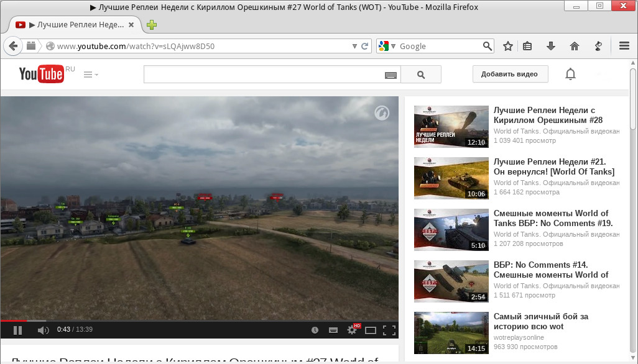This screenshot has width=638, height=364.
Task: Open ВБР: No Comments #14 title
Action: point(551,270)
